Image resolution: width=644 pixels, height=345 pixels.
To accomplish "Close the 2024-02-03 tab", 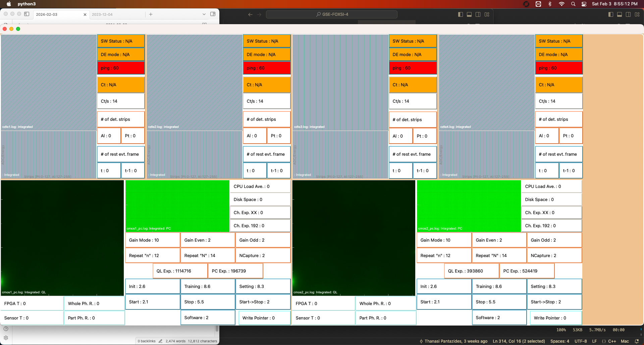I will click(85, 14).
